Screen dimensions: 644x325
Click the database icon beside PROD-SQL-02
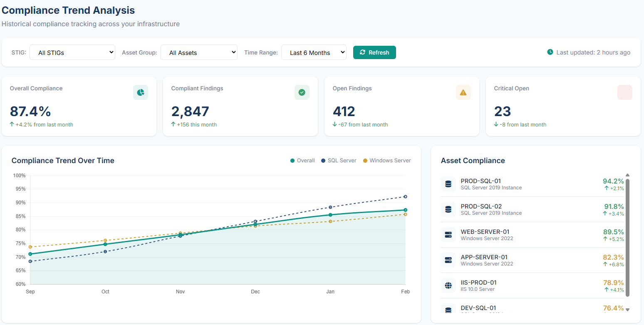[x=448, y=209]
